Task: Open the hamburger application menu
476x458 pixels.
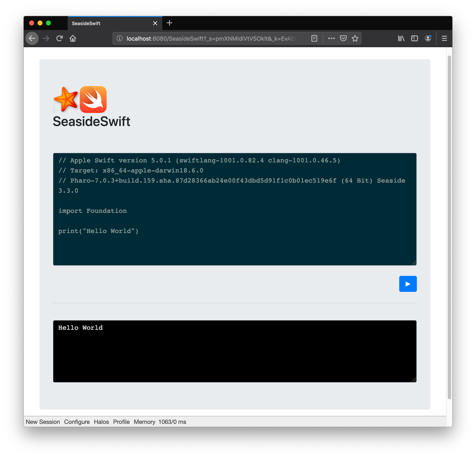Action: 444,39
